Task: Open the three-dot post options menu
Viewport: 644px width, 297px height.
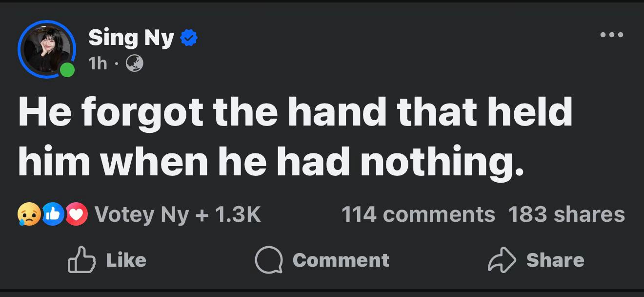Action: 612,35
